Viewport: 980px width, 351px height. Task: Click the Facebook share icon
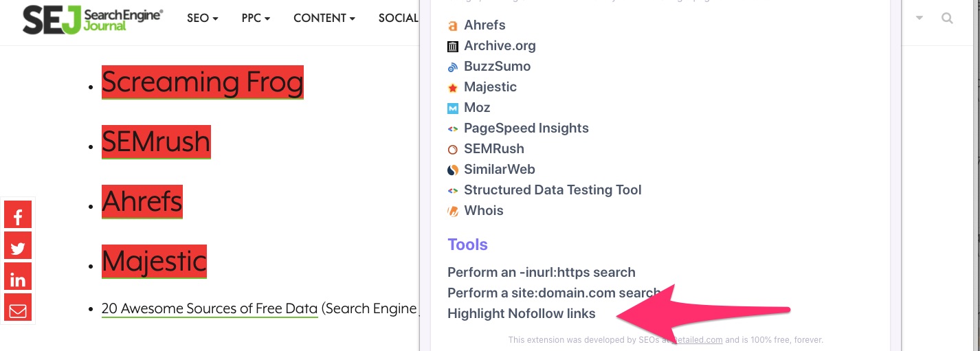pyautogui.click(x=18, y=216)
